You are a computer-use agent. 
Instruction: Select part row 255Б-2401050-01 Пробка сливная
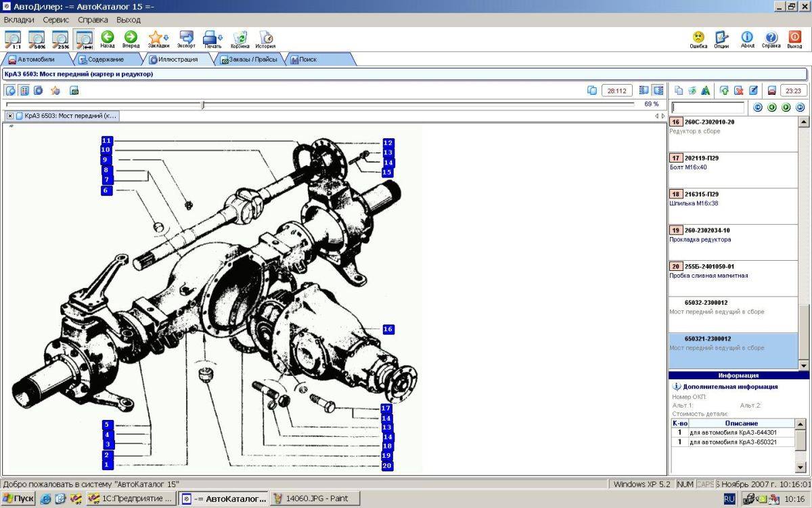(x=734, y=278)
